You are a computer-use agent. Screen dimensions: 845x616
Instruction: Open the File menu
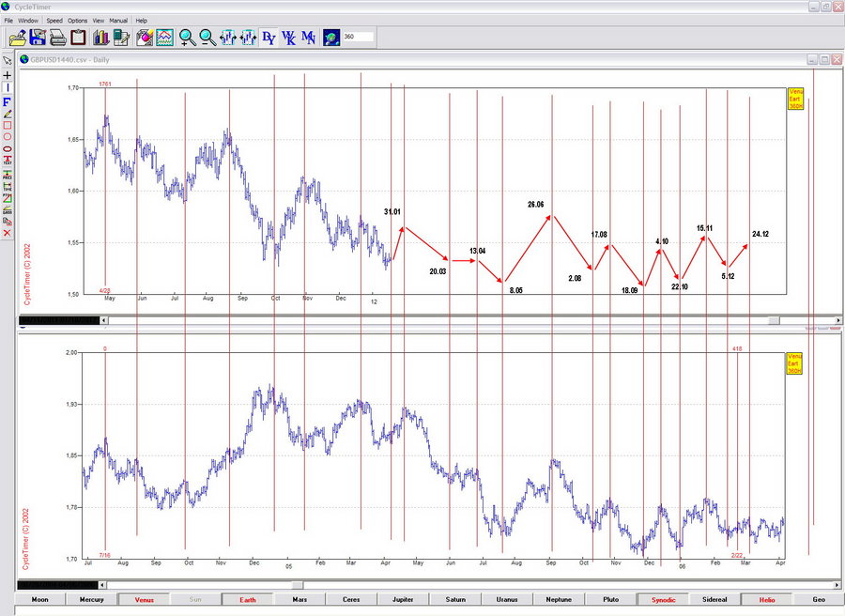[x=8, y=20]
